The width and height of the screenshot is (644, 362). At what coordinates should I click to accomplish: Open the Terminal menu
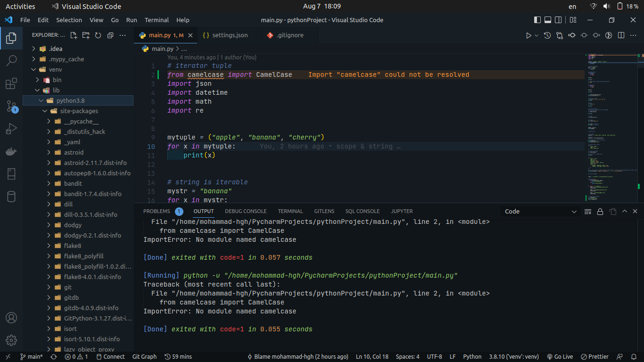tap(157, 20)
